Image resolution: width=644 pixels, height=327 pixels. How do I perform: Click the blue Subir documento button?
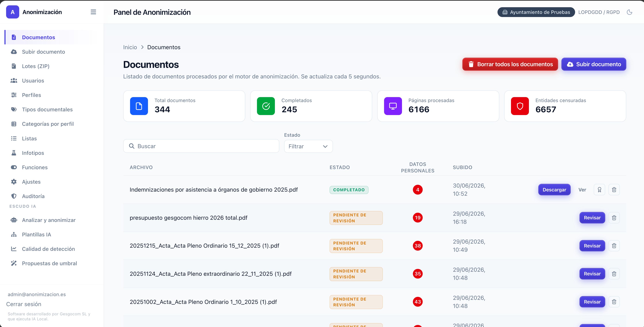594,64
